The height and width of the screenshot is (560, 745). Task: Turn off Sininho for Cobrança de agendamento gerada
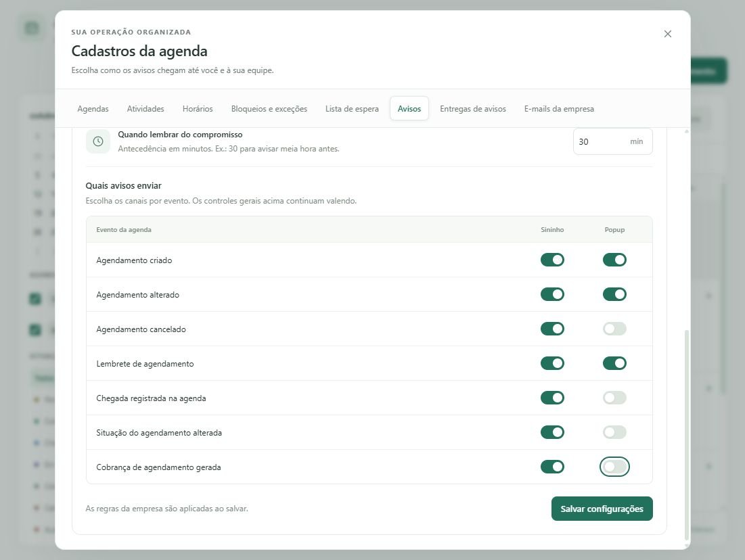tap(552, 467)
